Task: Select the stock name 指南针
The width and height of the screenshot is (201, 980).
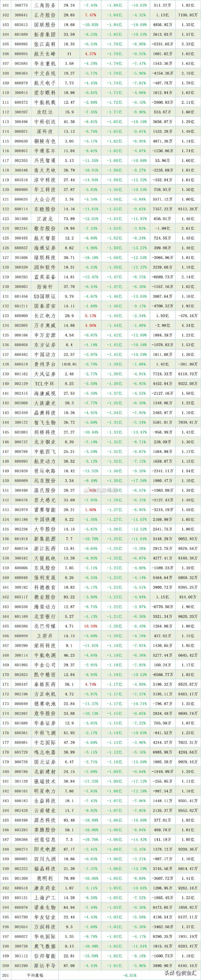Action: point(45,287)
